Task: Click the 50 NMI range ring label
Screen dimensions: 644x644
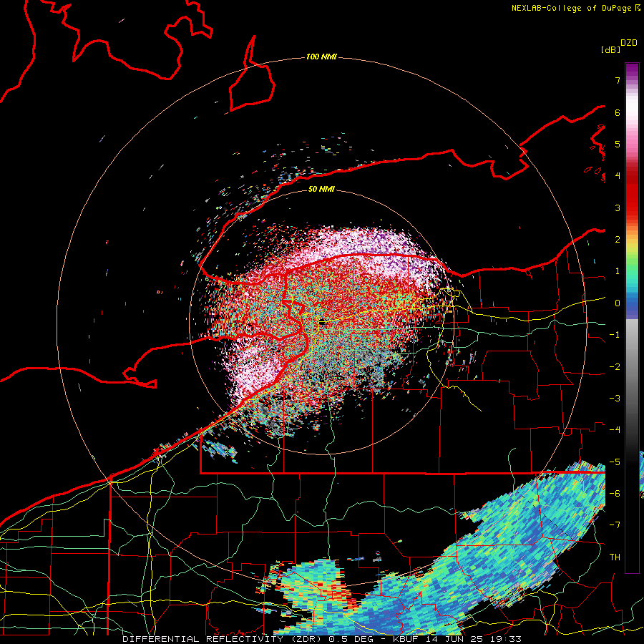Action: tap(321, 190)
